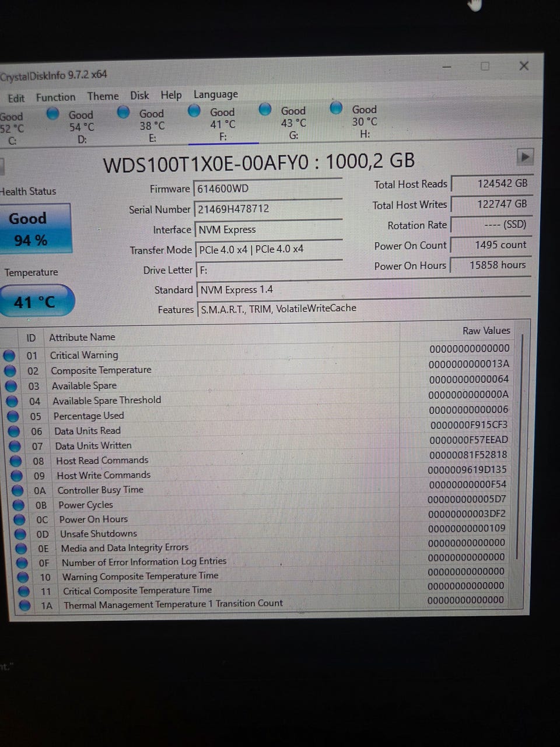This screenshot has height=747, width=560.
Task: Click the status dot for Critical Warning
Action: pos(9,355)
